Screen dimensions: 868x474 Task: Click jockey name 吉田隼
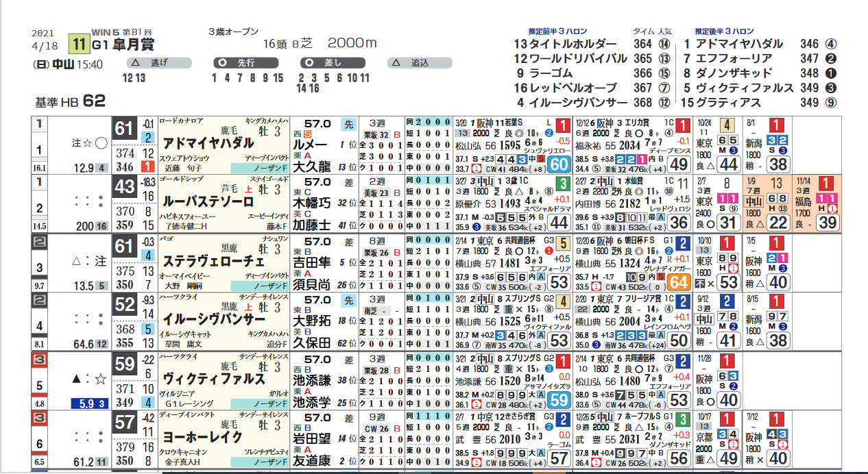[311, 262]
